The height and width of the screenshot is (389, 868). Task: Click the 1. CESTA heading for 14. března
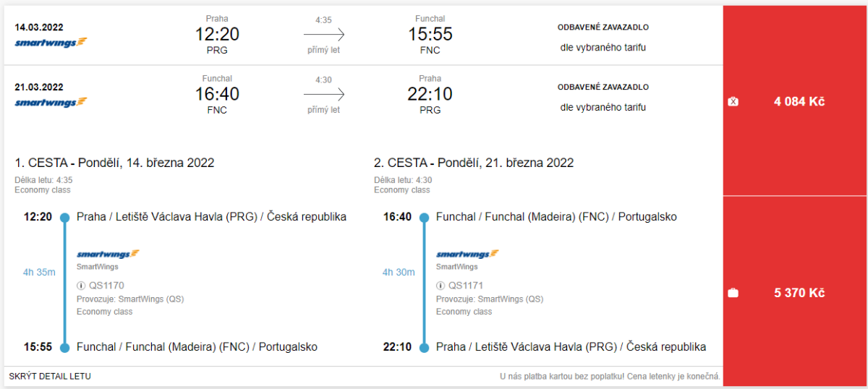click(114, 163)
